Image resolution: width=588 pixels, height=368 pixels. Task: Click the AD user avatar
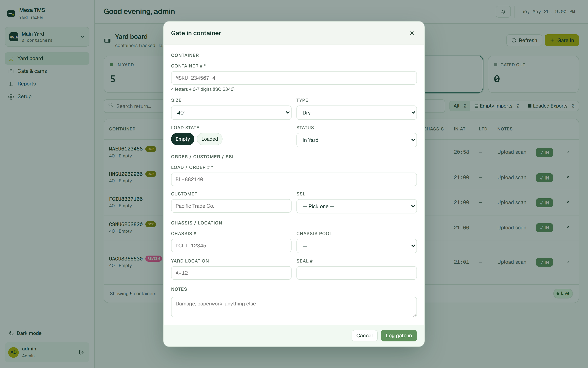pyautogui.click(x=14, y=352)
